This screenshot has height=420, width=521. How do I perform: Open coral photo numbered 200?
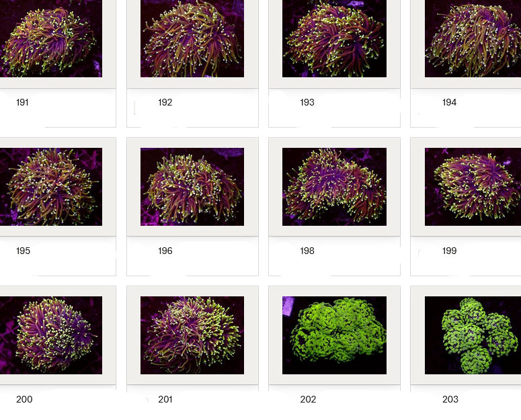click(51, 335)
